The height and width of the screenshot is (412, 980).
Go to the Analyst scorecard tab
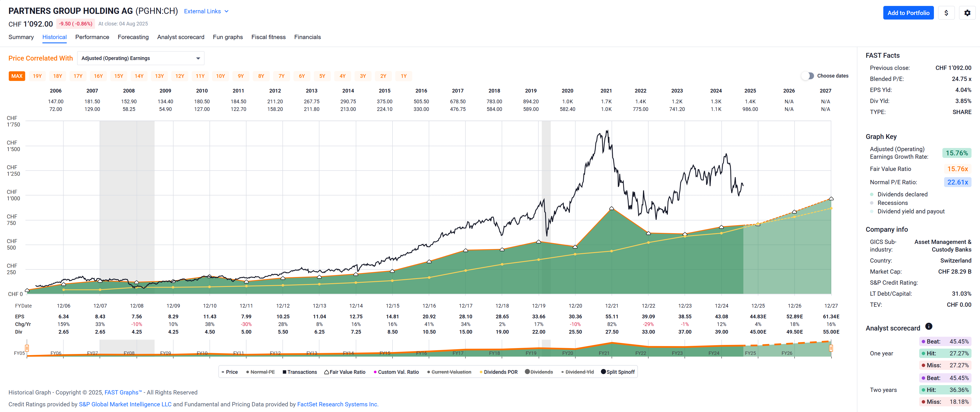click(x=181, y=37)
